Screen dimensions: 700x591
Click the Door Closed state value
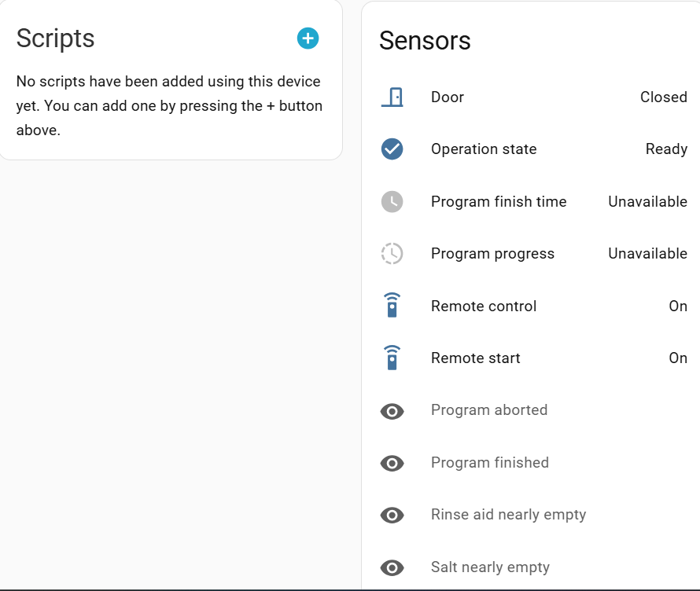(663, 97)
